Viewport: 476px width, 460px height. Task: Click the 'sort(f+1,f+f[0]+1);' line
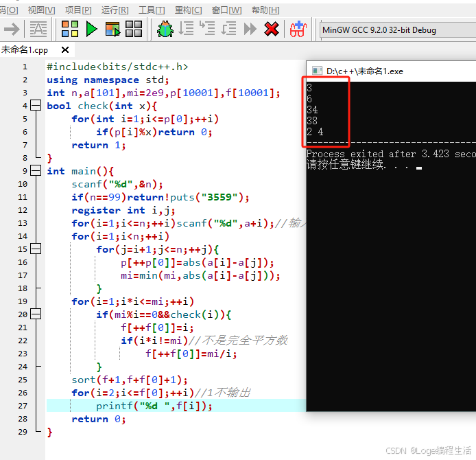[x=130, y=380]
